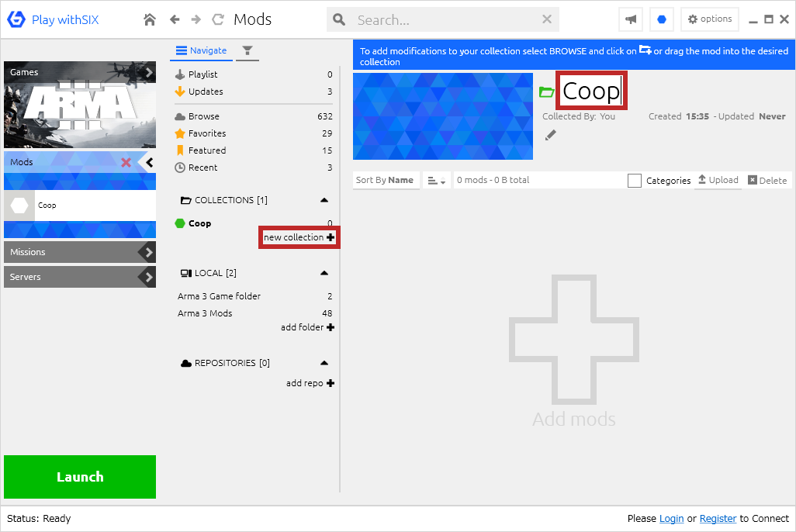Image resolution: width=796 pixels, height=532 pixels.
Task: Add a local folder
Action: (x=307, y=327)
